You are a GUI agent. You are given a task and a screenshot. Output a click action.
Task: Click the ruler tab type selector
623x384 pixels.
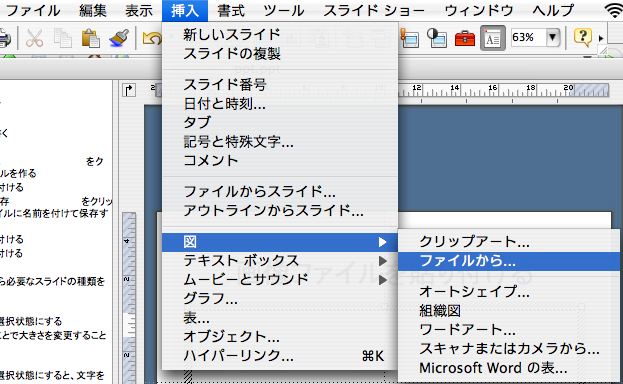coord(129,90)
